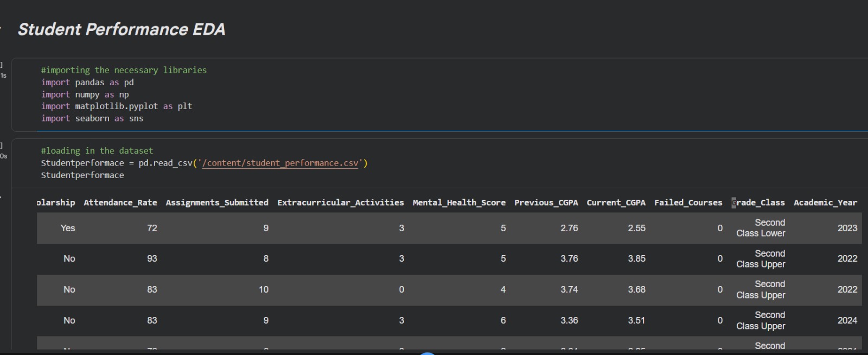Viewport: 868px width, 355px height.
Task: Click Assignments_Submitted 9 in the 2023 row
Action: click(266, 228)
